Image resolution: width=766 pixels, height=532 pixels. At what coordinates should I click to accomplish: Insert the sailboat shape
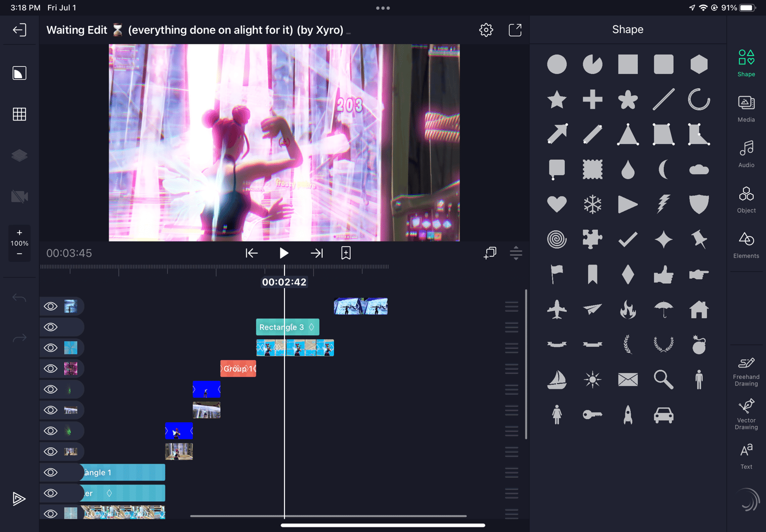(x=557, y=379)
